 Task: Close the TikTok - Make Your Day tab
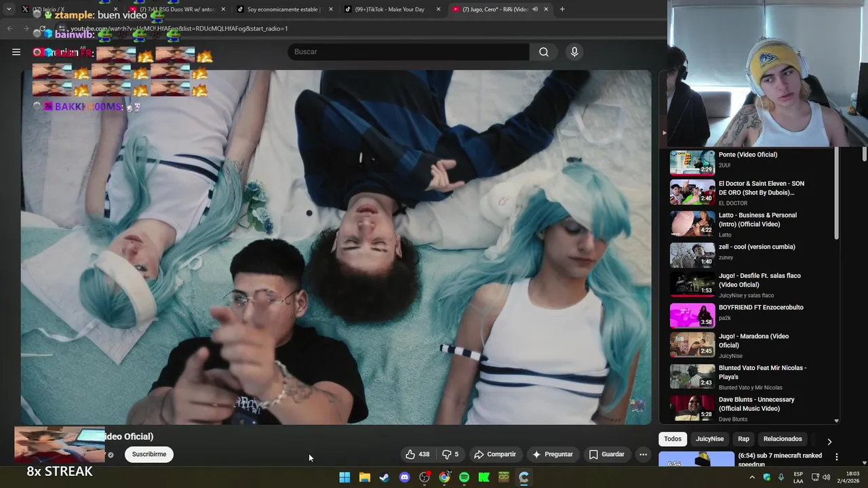438,9
